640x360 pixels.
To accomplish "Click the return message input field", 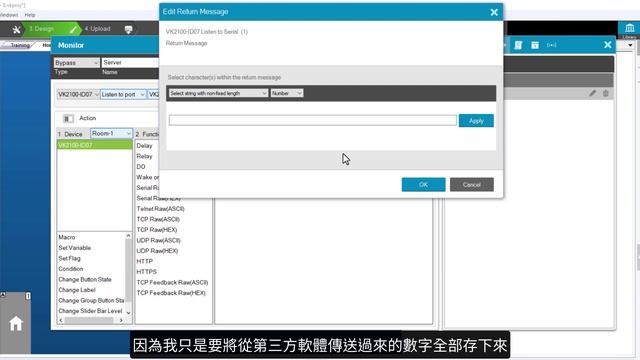I will pyautogui.click(x=313, y=120).
